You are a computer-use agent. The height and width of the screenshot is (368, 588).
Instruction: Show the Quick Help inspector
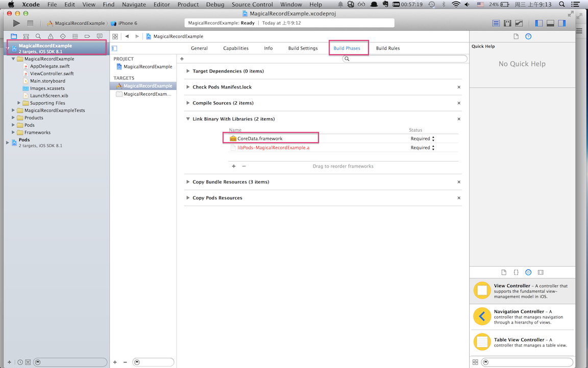(x=528, y=36)
